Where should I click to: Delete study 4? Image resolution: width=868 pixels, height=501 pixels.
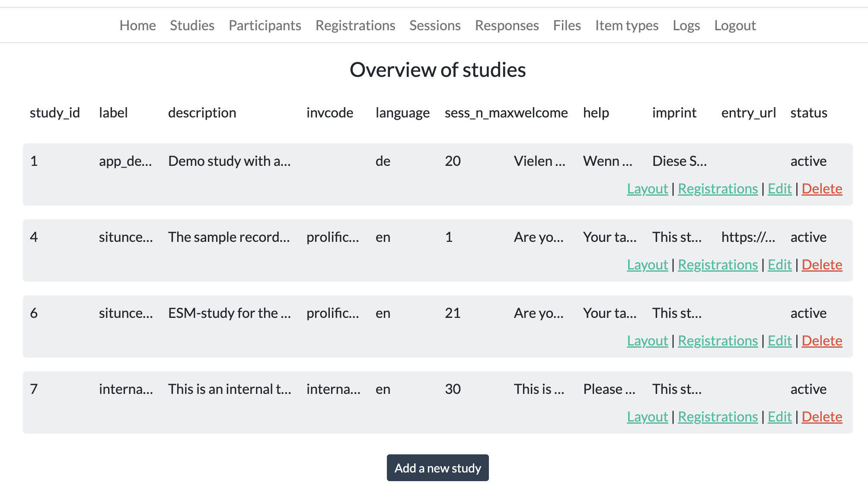tap(822, 265)
